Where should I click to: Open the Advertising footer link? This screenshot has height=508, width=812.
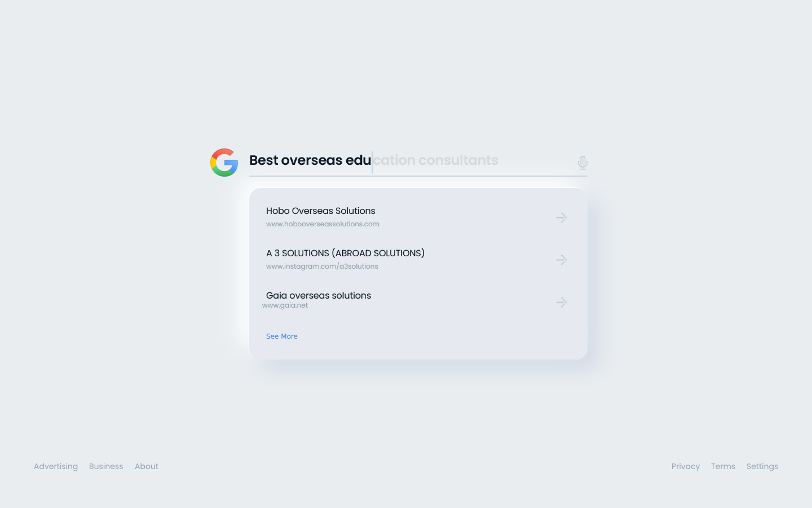tap(56, 466)
